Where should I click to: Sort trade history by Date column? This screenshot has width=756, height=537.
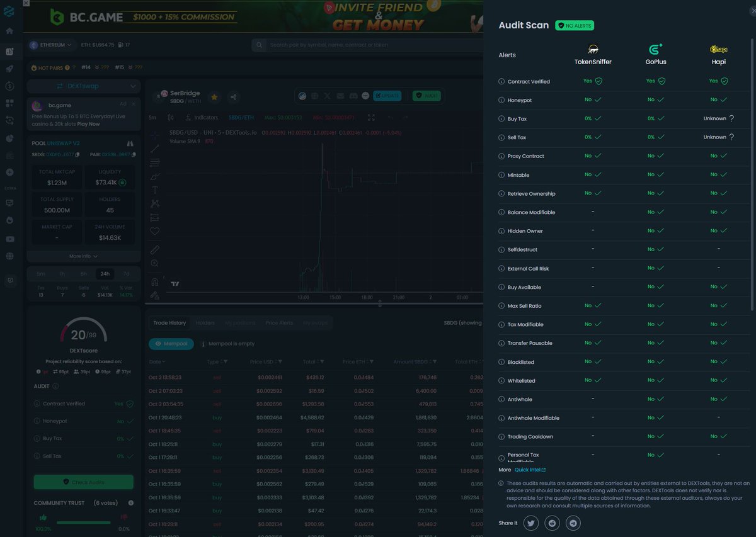[157, 362]
